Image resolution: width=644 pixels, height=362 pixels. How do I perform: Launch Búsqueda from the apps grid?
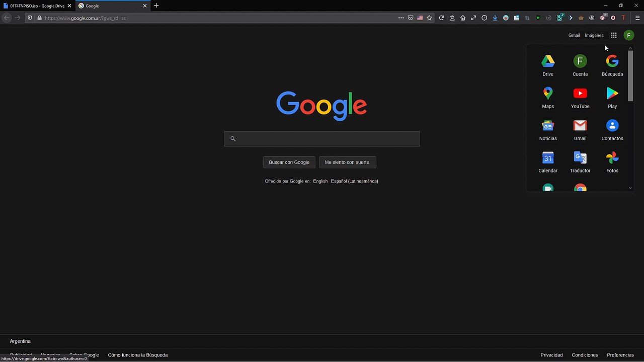(612, 66)
